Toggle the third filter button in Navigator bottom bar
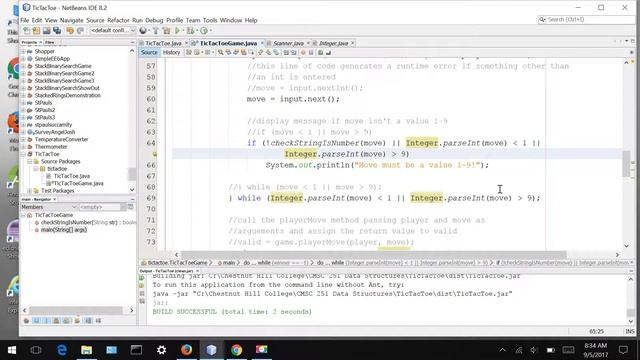The width and height of the screenshot is (640, 360). [47, 321]
